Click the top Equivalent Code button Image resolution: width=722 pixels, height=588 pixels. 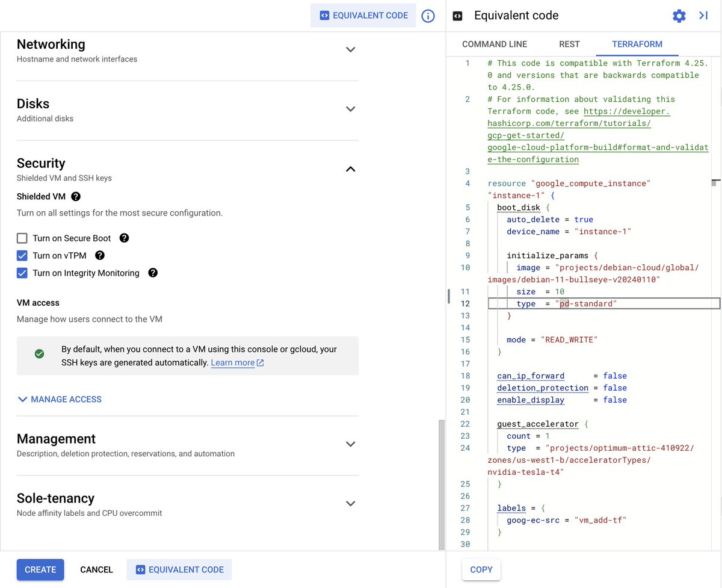pyautogui.click(x=363, y=16)
